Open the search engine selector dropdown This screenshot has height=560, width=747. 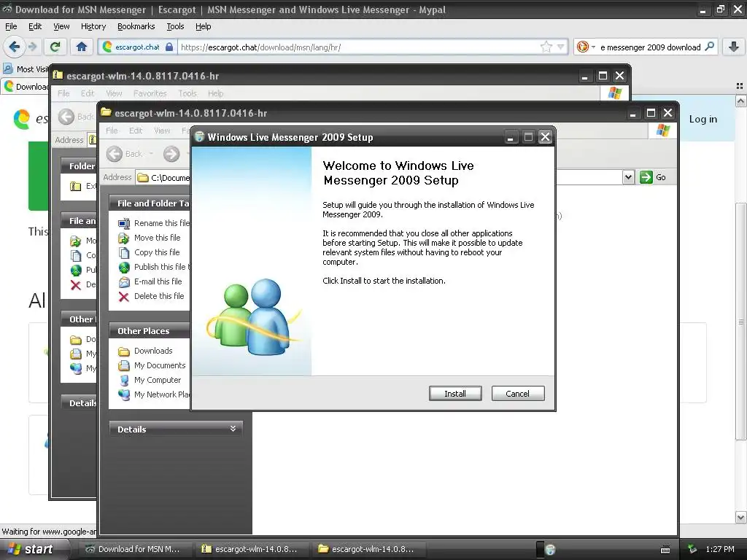point(586,47)
